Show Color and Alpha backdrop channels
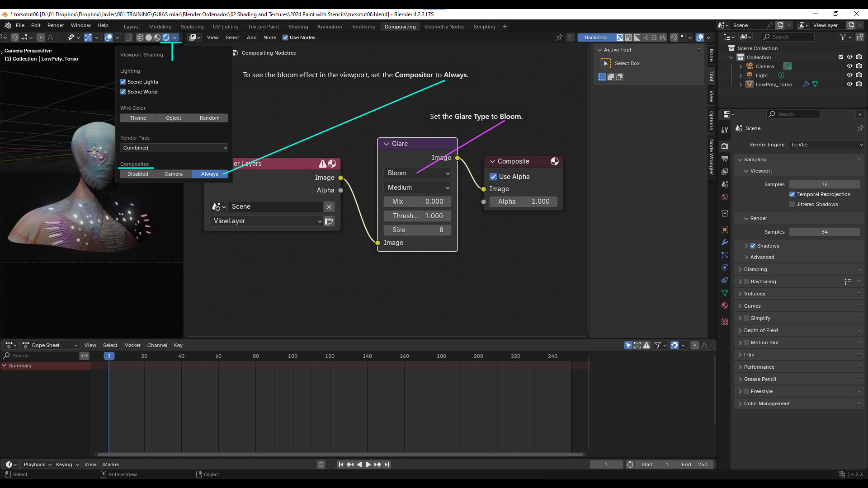Image resolution: width=868 pixels, height=488 pixels. tap(620, 38)
